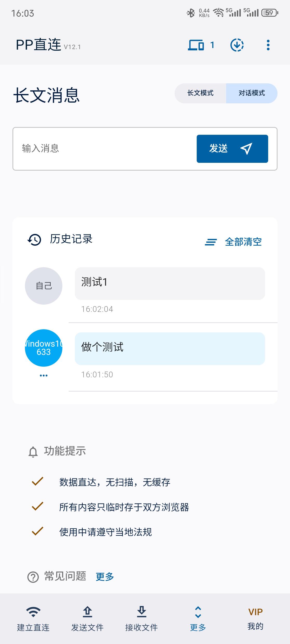This screenshot has width=290, height=644.
Task: Tap the 自己 avatar circle
Action: pos(44,286)
